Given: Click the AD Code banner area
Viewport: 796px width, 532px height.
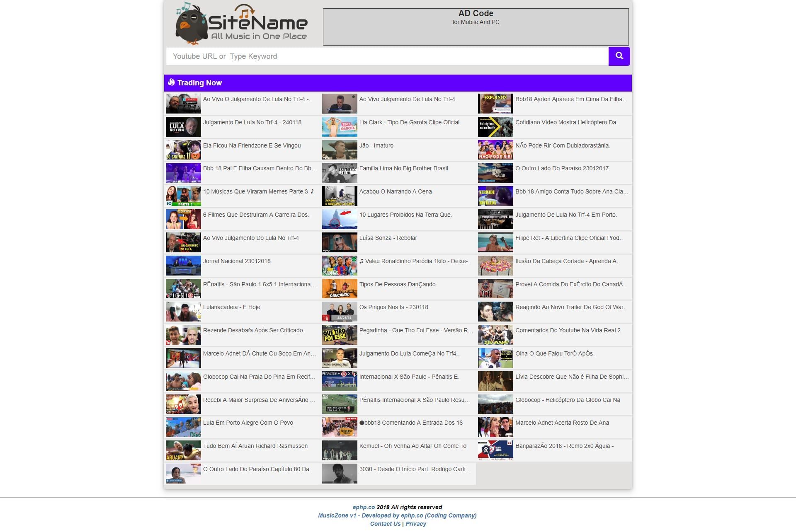Looking at the screenshot, I should pos(476,27).
